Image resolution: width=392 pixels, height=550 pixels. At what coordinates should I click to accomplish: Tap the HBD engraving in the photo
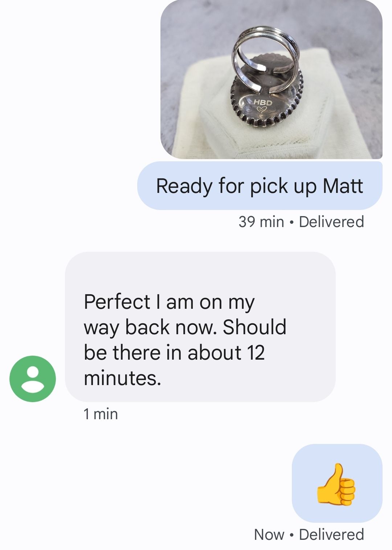(262, 103)
